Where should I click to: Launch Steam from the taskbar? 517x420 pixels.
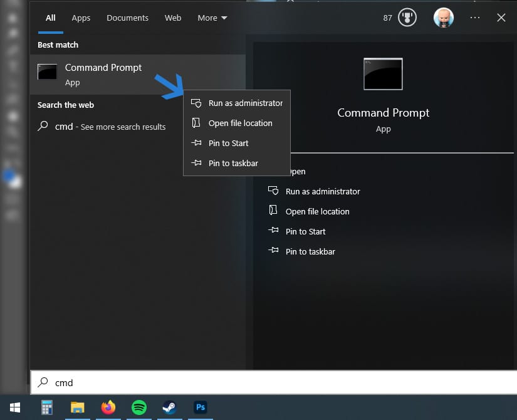170,408
